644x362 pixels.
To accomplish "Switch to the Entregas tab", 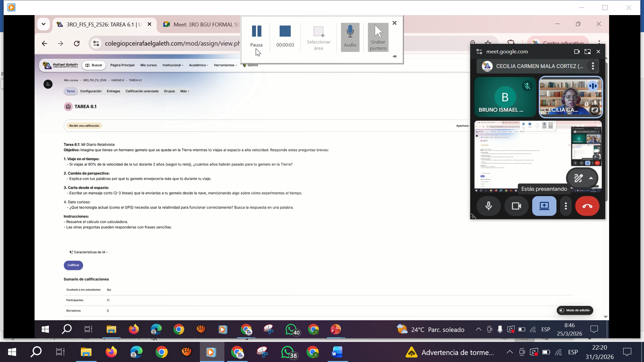I will coord(113,91).
